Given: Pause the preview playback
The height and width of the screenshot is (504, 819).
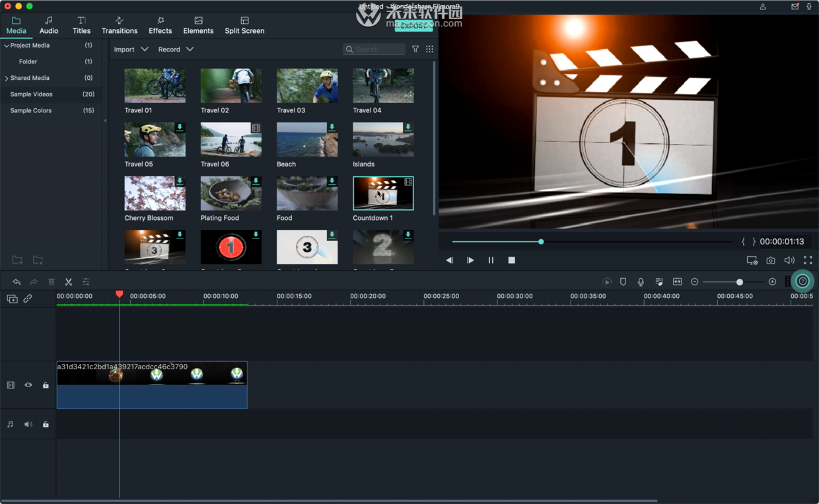Looking at the screenshot, I should (x=491, y=260).
